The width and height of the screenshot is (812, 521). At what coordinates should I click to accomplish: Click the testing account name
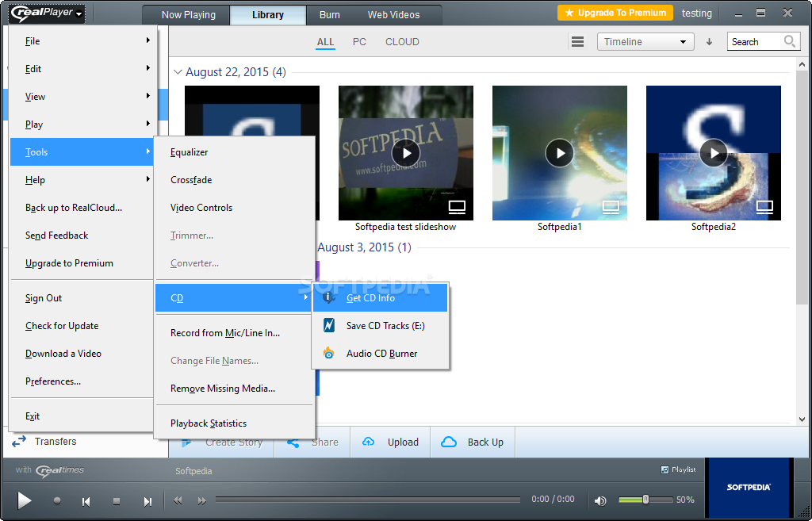[696, 13]
